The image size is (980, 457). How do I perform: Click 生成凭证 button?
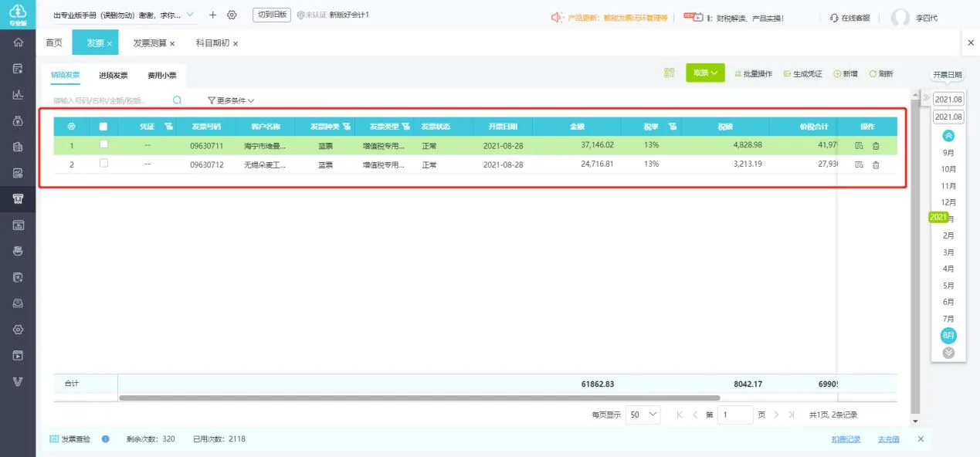point(803,73)
